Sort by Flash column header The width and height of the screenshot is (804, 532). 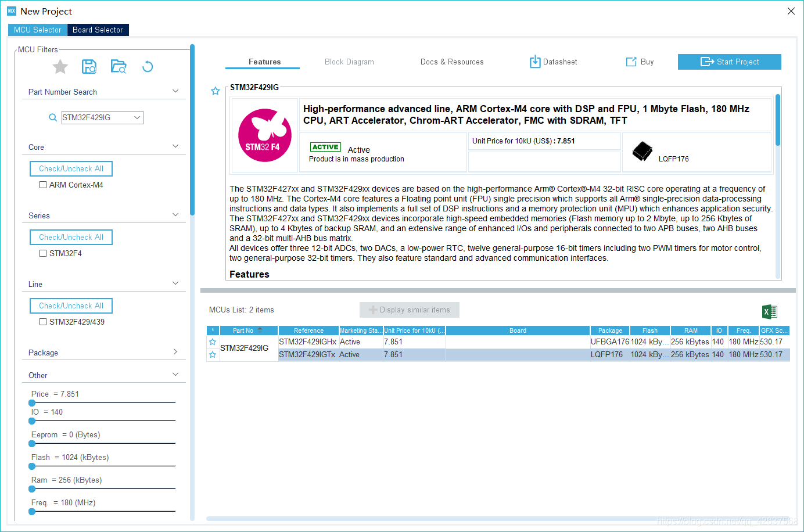(650, 330)
